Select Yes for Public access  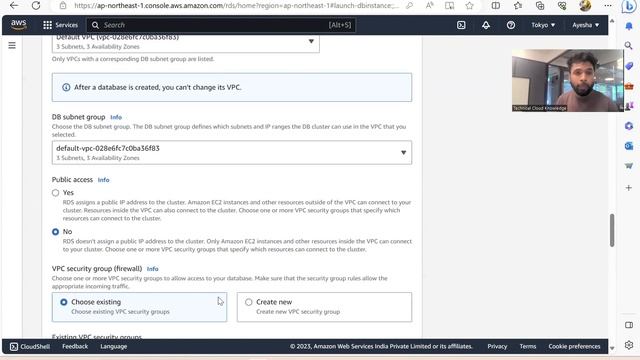pos(56,193)
